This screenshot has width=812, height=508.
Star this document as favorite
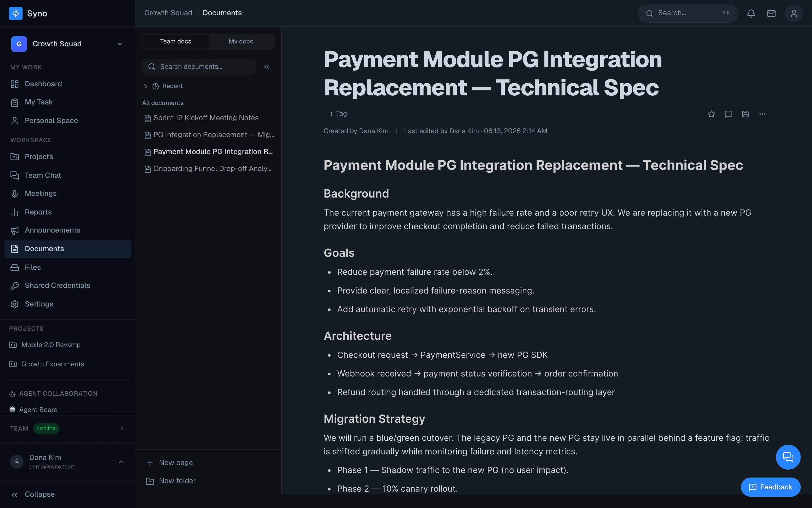[x=711, y=114]
